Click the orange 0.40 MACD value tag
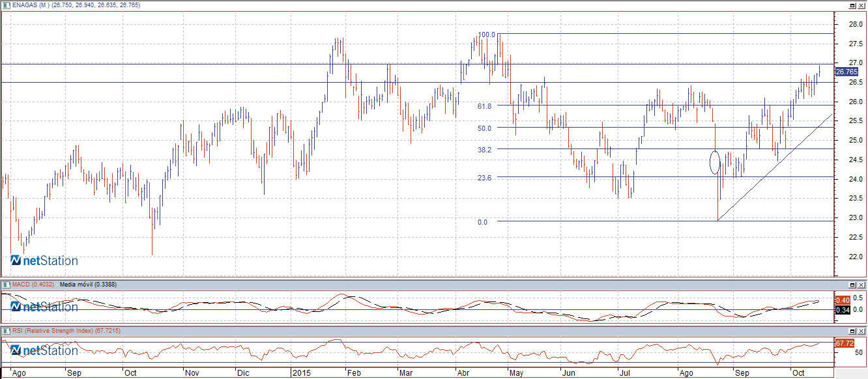The height and width of the screenshot is (379, 868). click(843, 300)
